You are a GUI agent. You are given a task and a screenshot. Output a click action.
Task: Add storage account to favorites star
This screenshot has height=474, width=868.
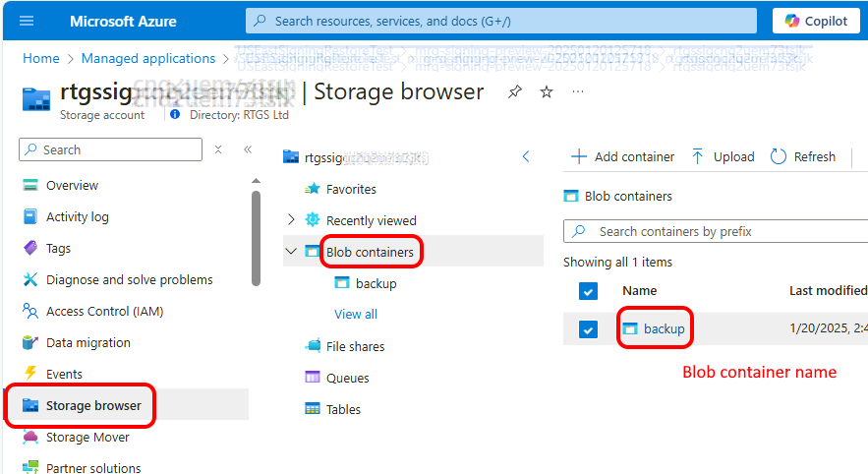[x=547, y=91]
